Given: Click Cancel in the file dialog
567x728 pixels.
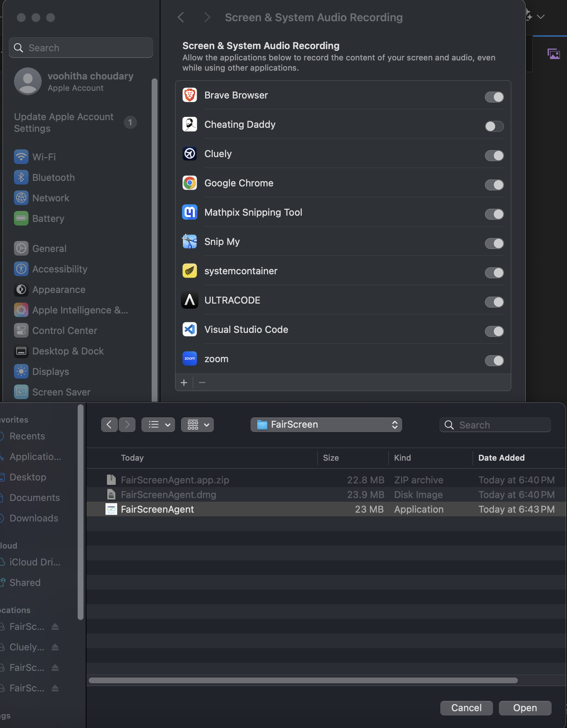Looking at the screenshot, I should tap(466, 708).
